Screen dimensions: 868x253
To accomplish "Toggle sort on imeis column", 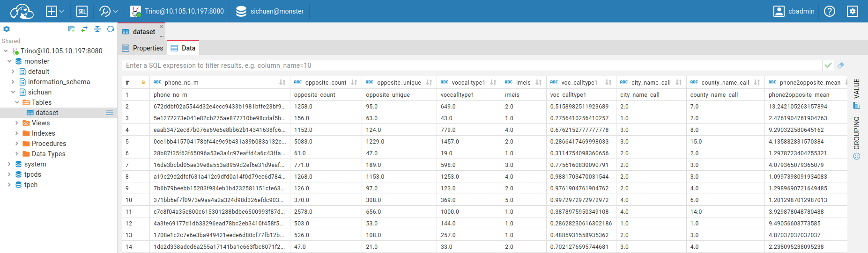I will click(539, 82).
